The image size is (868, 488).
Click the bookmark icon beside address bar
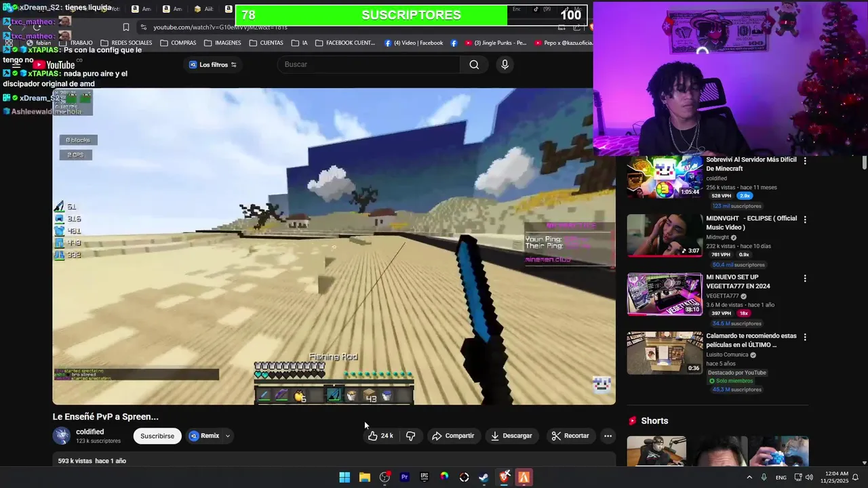pos(125,27)
